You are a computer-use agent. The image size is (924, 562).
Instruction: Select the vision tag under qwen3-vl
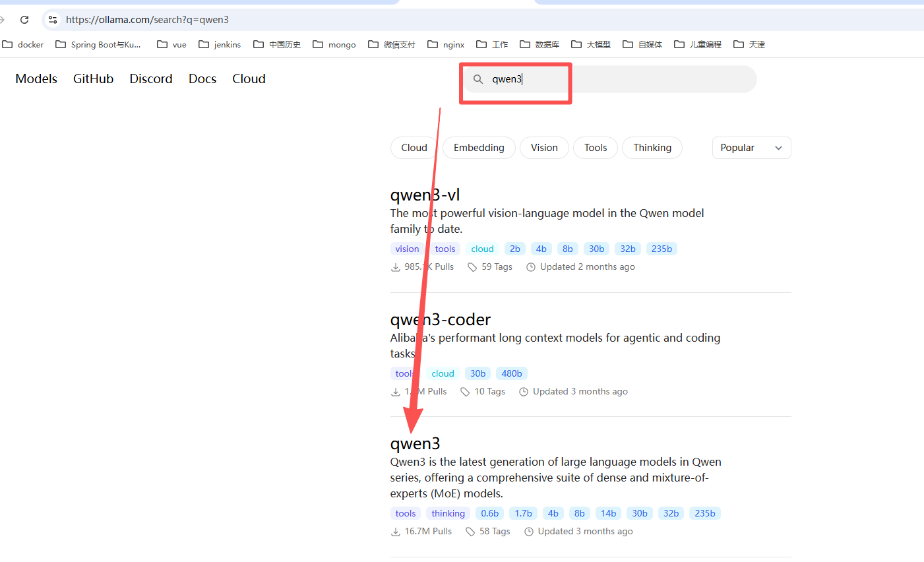[408, 249]
